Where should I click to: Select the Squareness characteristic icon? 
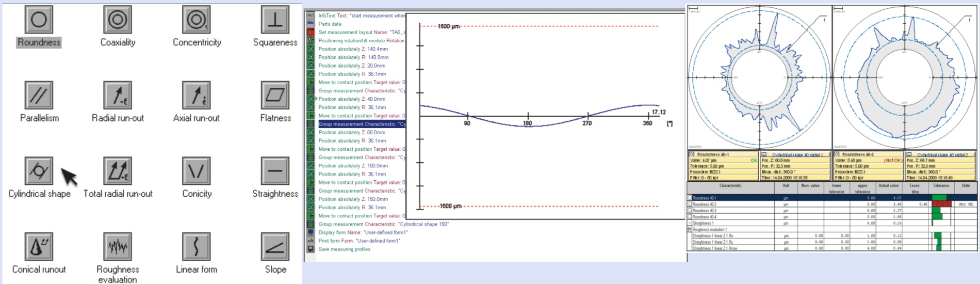click(x=275, y=20)
